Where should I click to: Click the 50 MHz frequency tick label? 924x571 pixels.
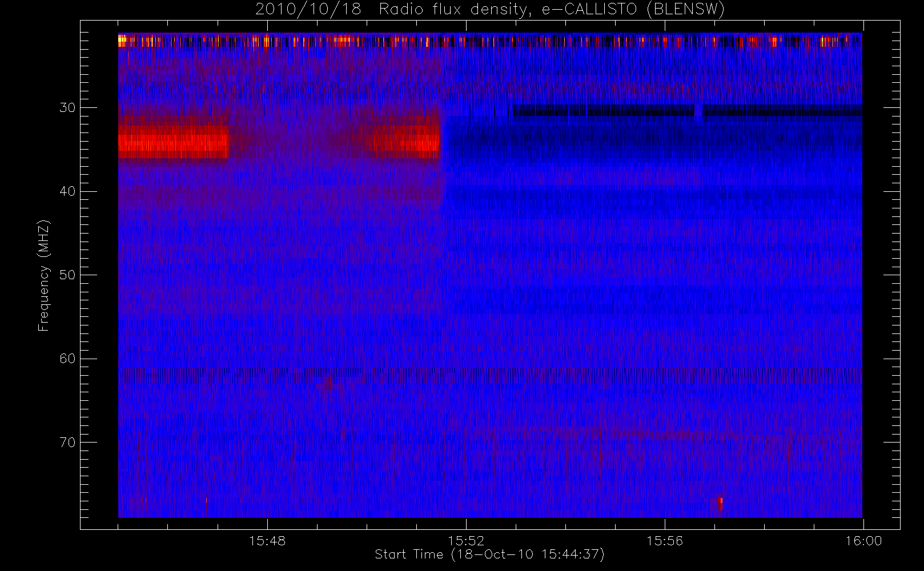[67, 275]
